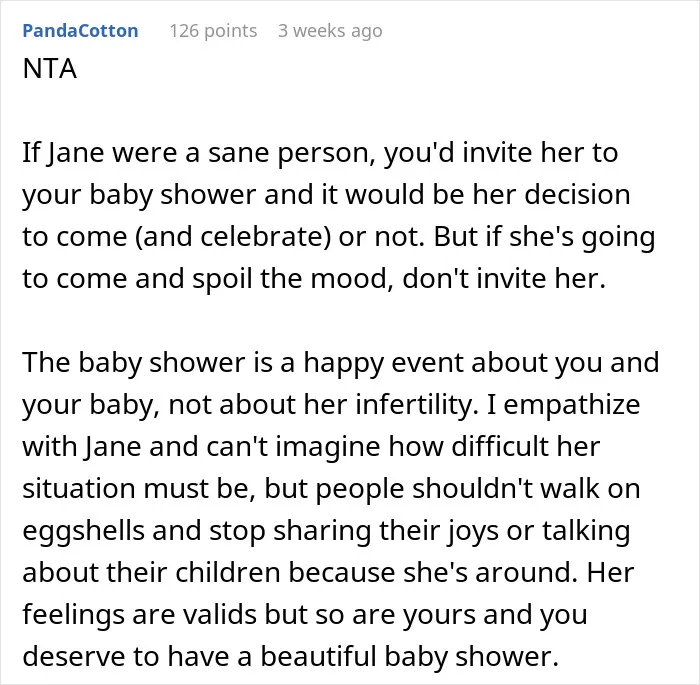
Task: Click the line starting 'If Jane were a sane person'
Action: 320,153
